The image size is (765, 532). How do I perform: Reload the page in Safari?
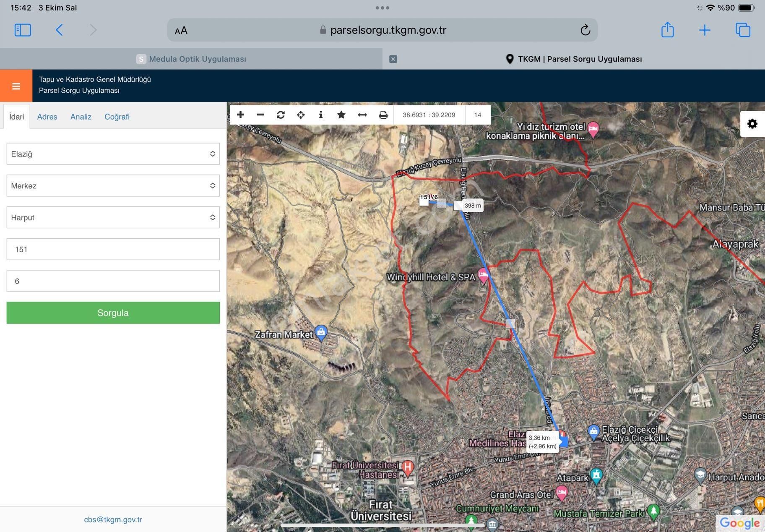[585, 30]
